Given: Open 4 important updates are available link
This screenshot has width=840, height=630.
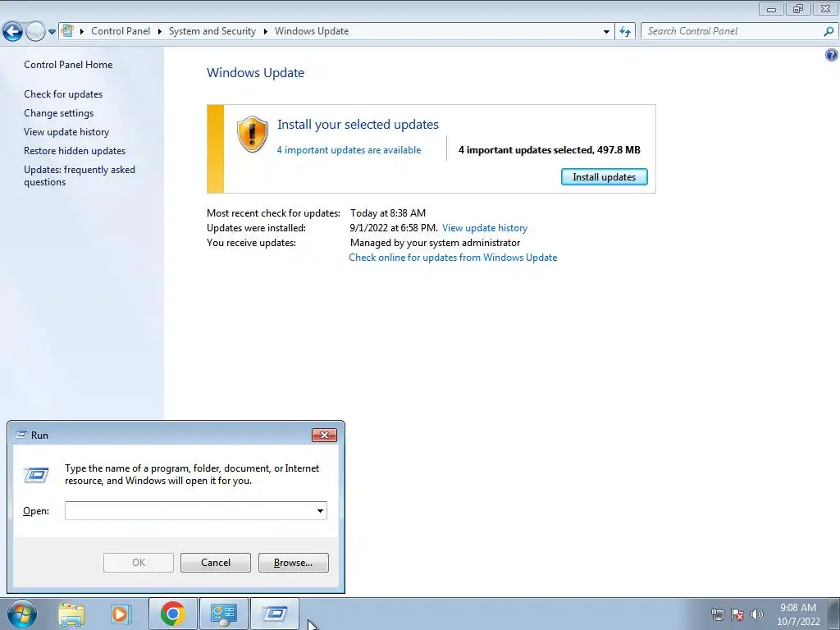Looking at the screenshot, I should pos(349,150).
